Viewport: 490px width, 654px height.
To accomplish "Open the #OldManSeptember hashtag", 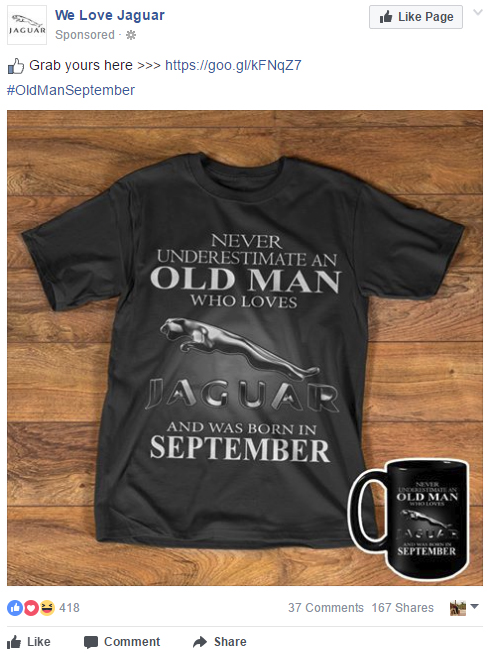I will [71, 90].
